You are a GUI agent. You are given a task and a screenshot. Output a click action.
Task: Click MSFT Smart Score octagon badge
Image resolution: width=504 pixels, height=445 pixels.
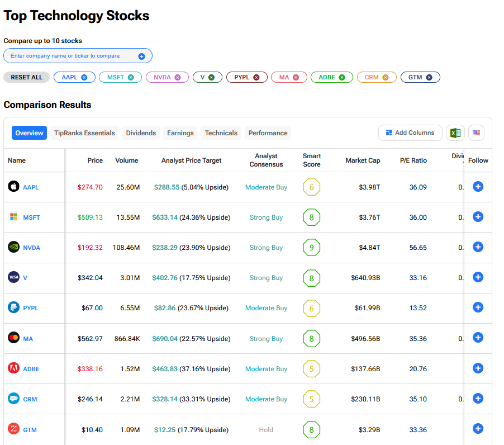pos(311,217)
